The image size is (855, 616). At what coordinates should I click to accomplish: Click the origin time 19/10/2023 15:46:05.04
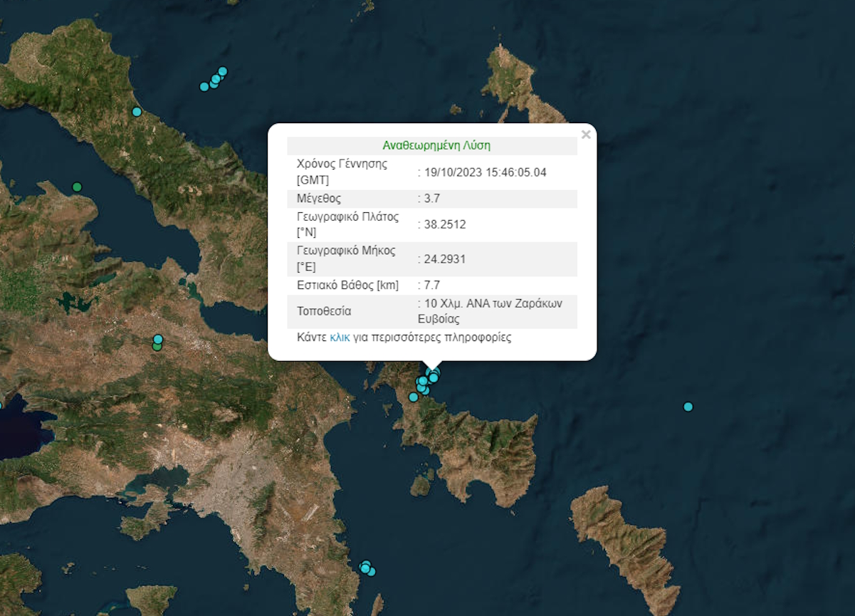tap(485, 172)
